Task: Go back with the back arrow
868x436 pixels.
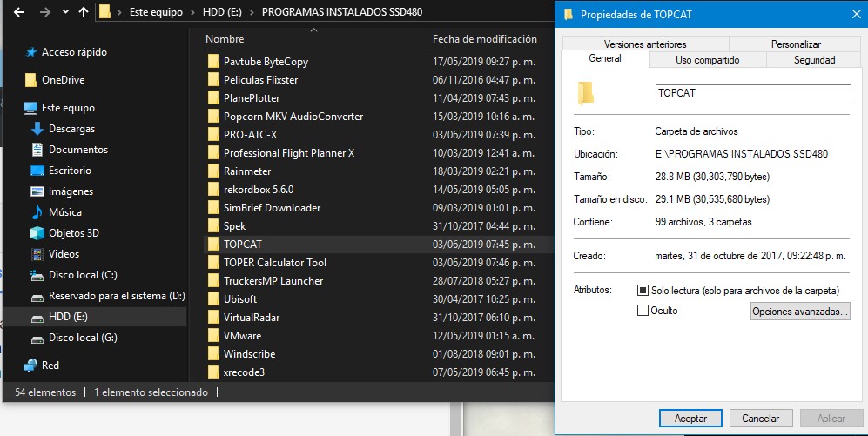Action: pyautogui.click(x=19, y=12)
